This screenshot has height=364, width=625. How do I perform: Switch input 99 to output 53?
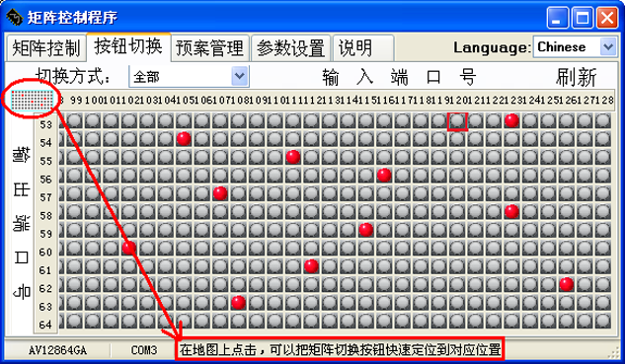(x=74, y=120)
